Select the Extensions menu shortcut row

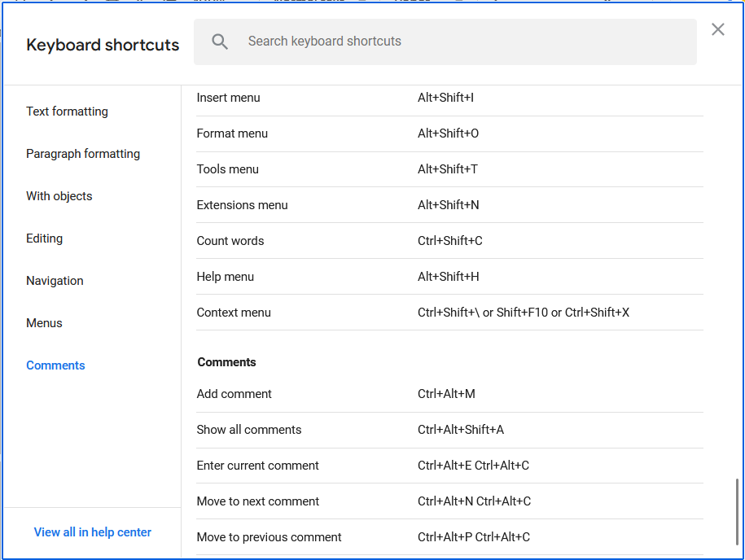(x=243, y=205)
